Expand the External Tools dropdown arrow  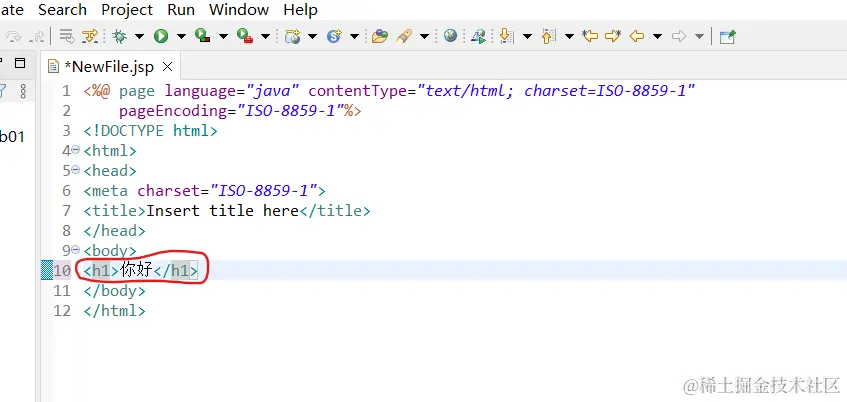266,36
